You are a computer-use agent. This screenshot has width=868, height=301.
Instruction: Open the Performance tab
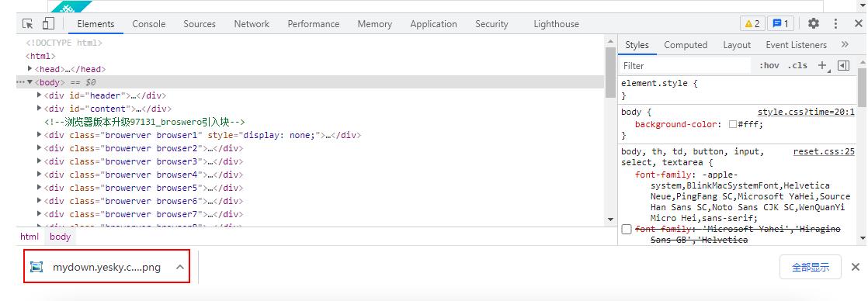point(314,24)
